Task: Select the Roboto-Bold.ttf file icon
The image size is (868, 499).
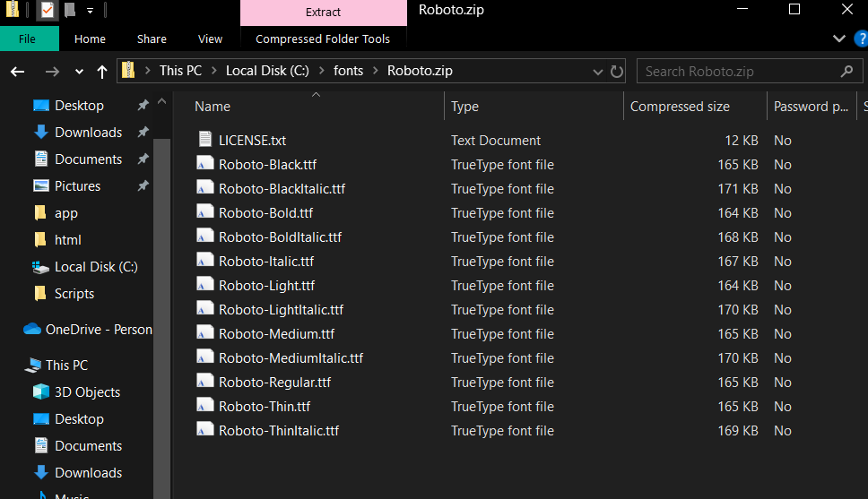Action: point(204,212)
